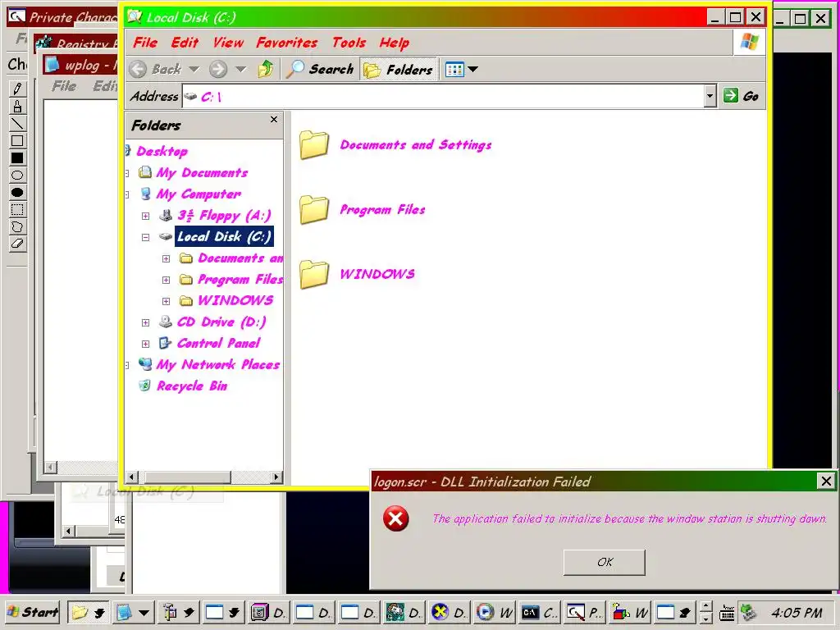Select Local Disk (C:) tree item
This screenshot has width=840, height=630.
tap(225, 237)
